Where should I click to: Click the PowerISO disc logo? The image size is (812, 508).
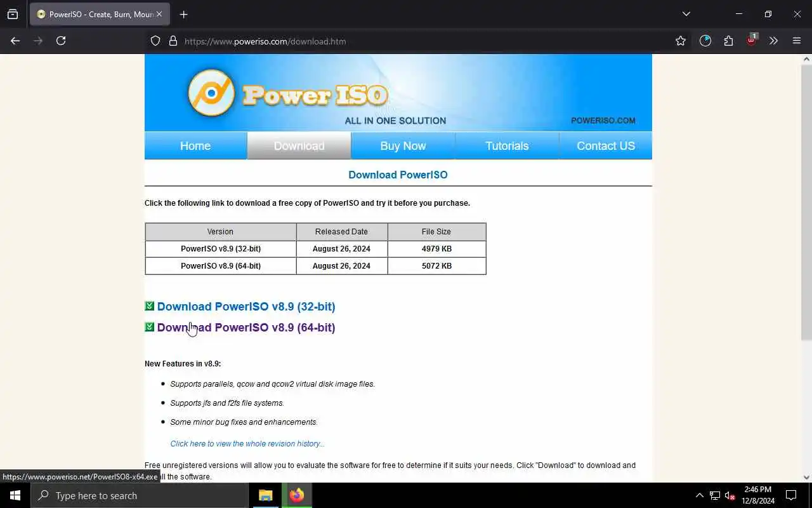(x=211, y=93)
